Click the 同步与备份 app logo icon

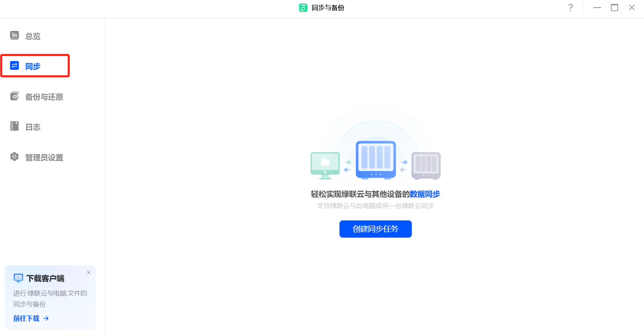[303, 8]
